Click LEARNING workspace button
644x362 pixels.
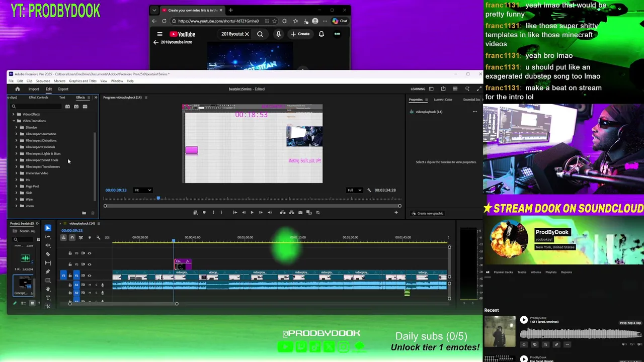(418, 89)
